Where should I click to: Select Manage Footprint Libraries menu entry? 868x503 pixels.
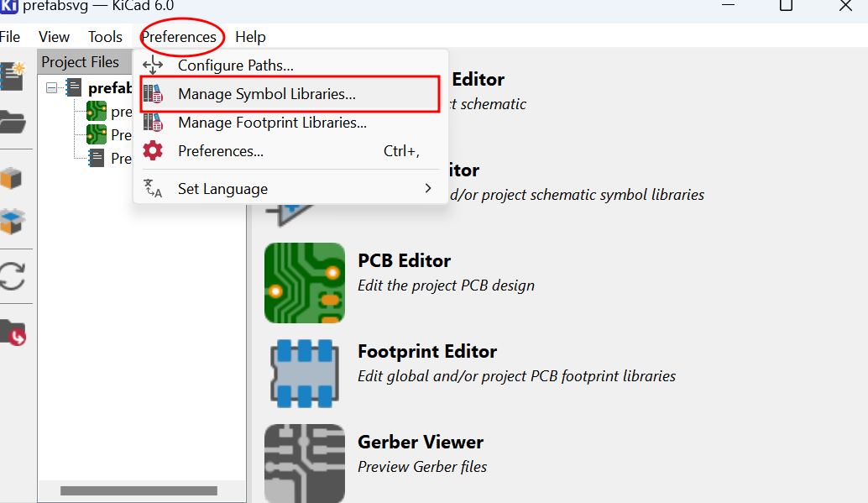tap(272, 123)
